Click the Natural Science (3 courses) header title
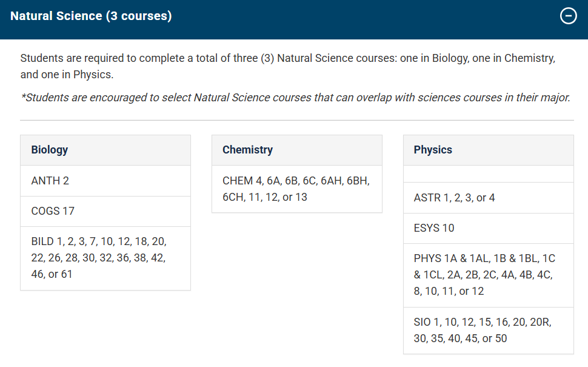The width and height of the screenshot is (588, 367). pyautogui.click(x=91, y=16)
